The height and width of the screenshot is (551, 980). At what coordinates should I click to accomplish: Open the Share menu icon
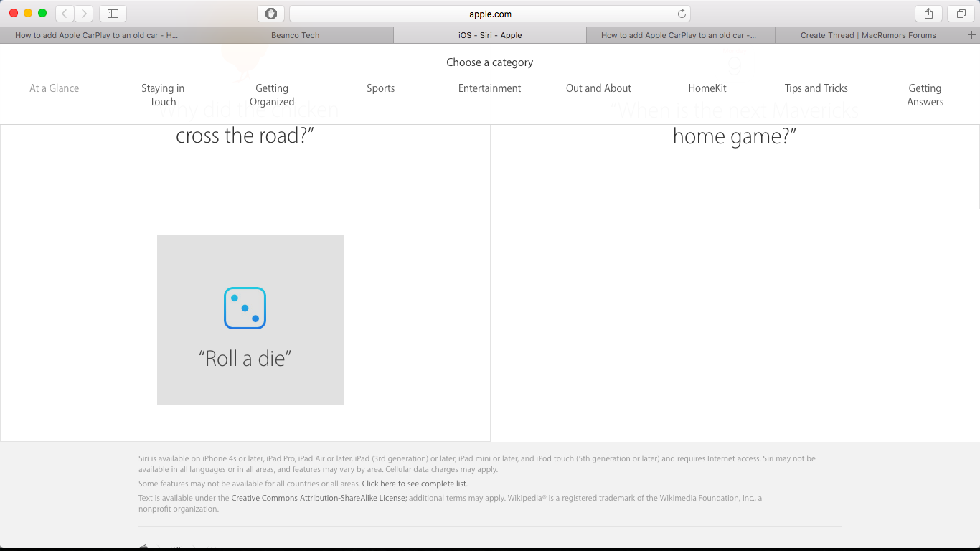[928, 13]
